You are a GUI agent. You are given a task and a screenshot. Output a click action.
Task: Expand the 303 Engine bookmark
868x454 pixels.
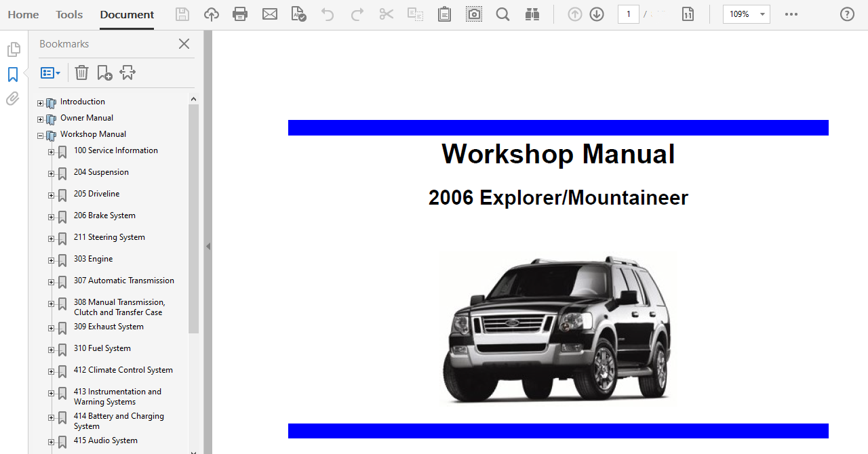click(x=51, y=260)
